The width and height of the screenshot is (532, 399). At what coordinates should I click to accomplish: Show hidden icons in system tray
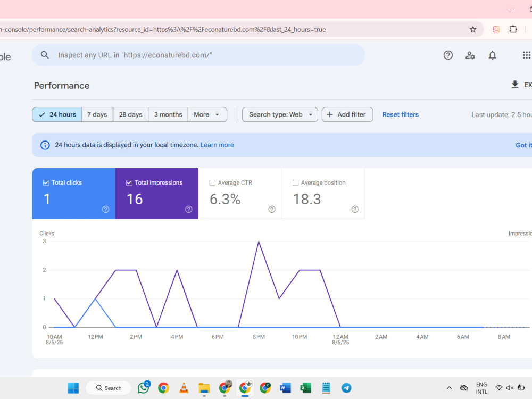point(449,388)
